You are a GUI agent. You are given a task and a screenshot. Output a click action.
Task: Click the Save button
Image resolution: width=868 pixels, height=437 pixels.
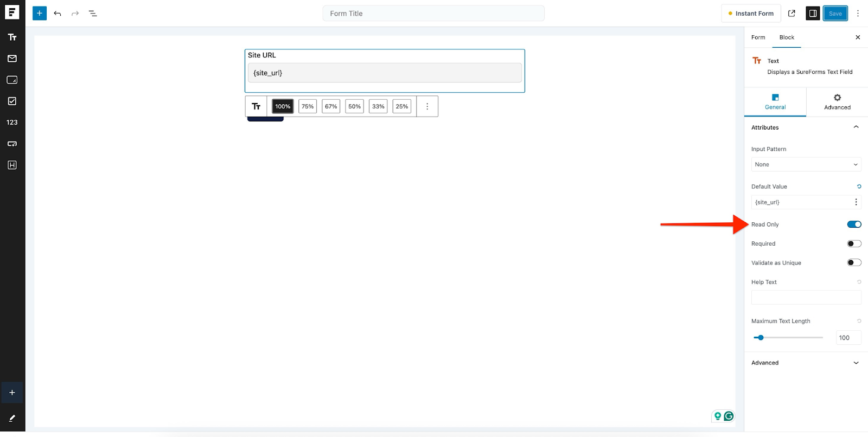click(835, 14)
